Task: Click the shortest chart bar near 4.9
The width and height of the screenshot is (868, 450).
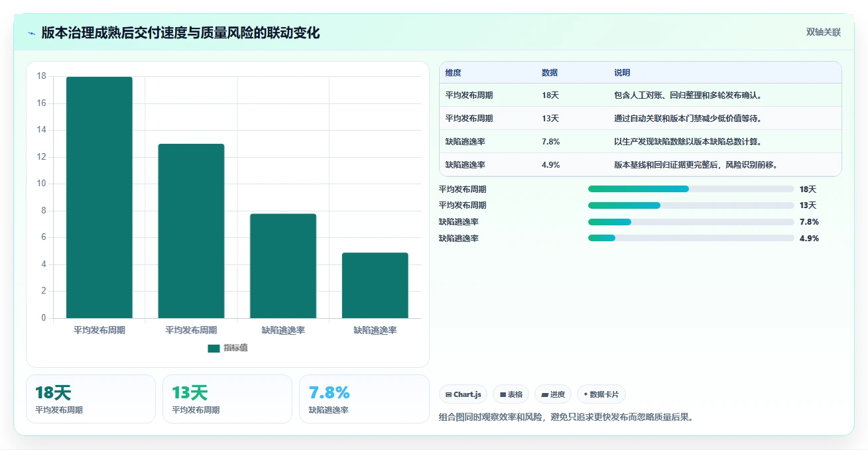Action: tap(375, 286)
